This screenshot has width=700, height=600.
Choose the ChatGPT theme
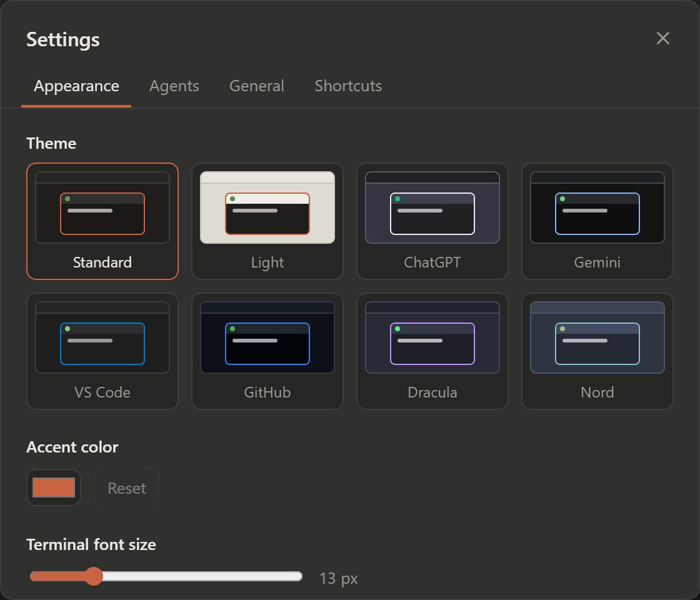[x=432, y=221]
